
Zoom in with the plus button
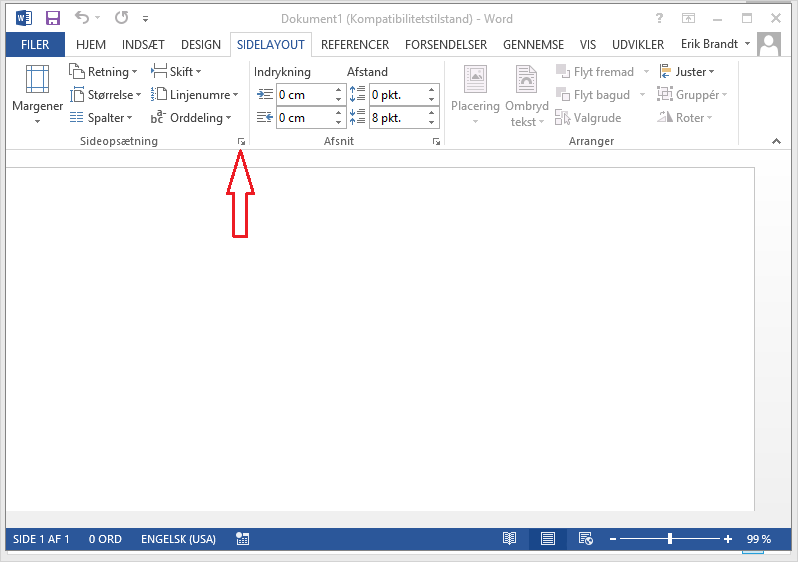(728, 539)
